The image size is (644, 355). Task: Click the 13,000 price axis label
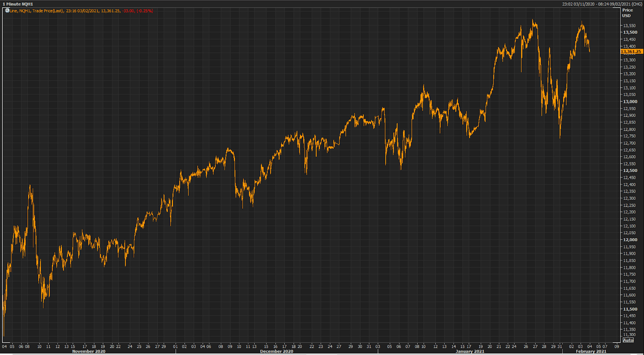pos(630,102)
